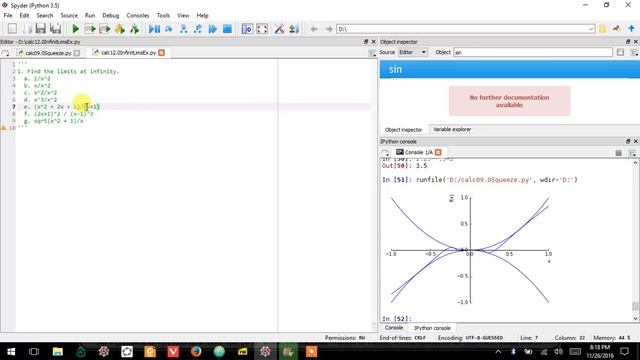
Task: Open Editor options menu
Action: click(x=372, y=53)
